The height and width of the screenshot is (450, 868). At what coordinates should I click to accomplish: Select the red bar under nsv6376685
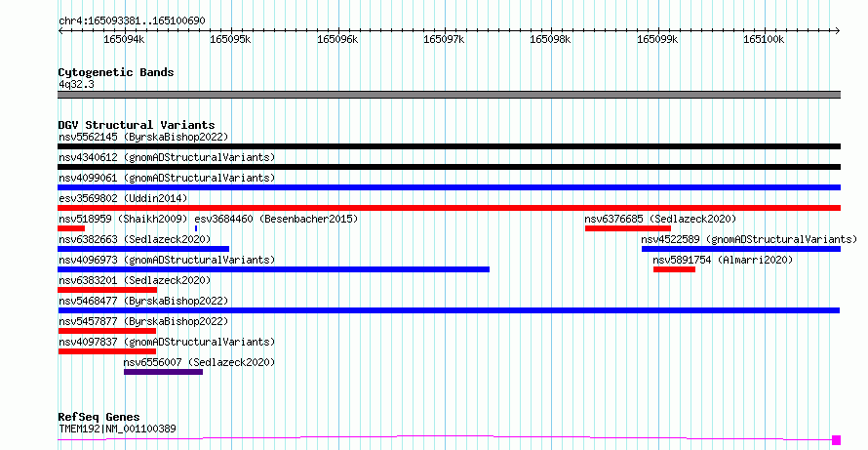(x=628, y=228)
